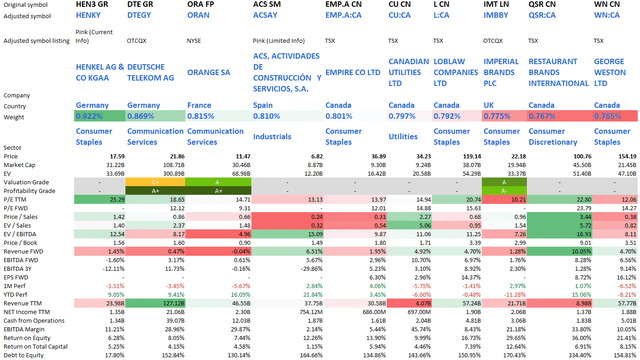640x360 pixels.
Task: Open the DTEGY adjusted symbol link
Action: [139, 16]
